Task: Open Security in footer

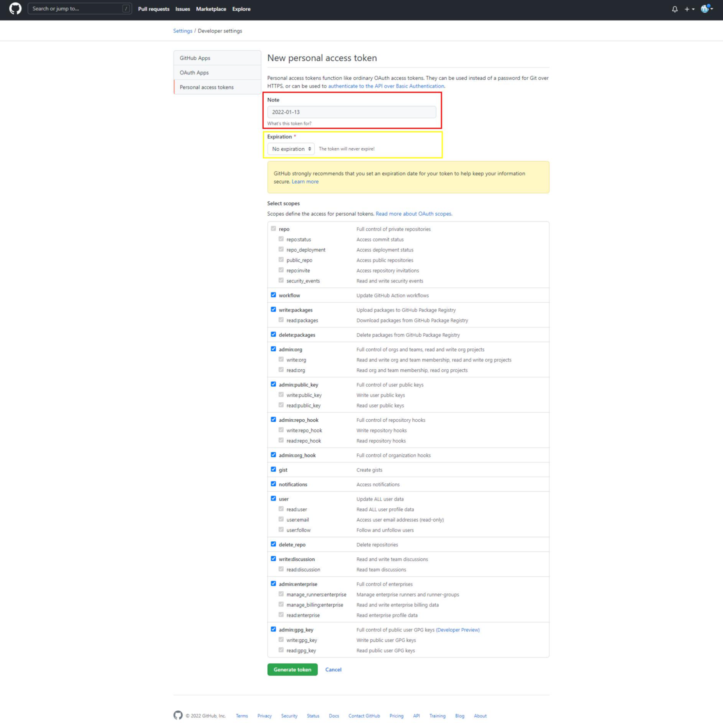Action: (x=289, y=716)
